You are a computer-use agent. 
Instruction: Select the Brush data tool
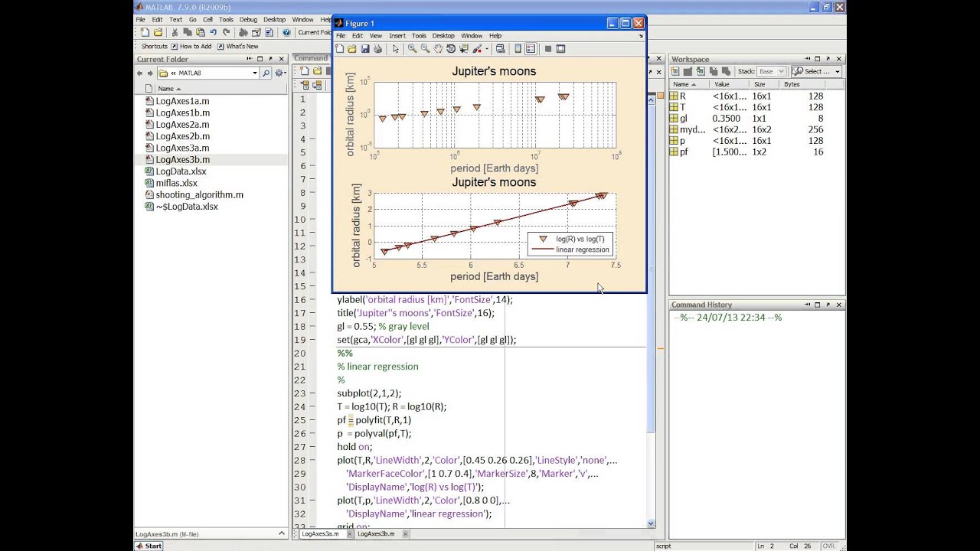[x=477, y=49]
